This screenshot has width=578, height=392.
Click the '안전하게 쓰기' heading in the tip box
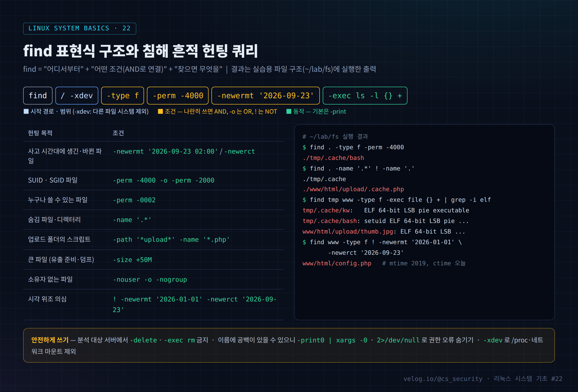(x=50, y=340)
